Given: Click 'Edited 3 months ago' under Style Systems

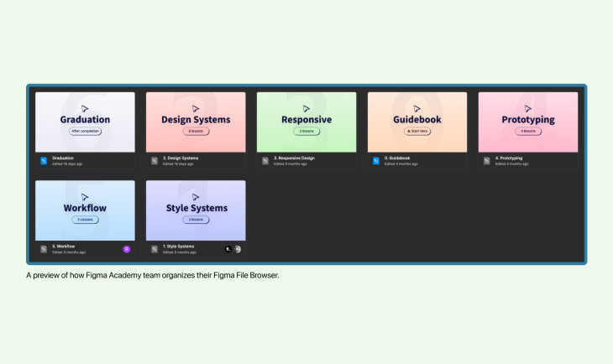Looking at the screenshot, I should (180, 252).
